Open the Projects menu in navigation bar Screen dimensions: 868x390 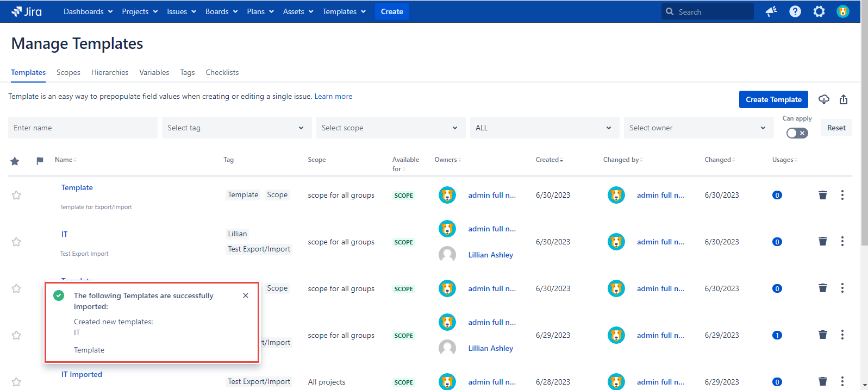[x=140, y=11]
